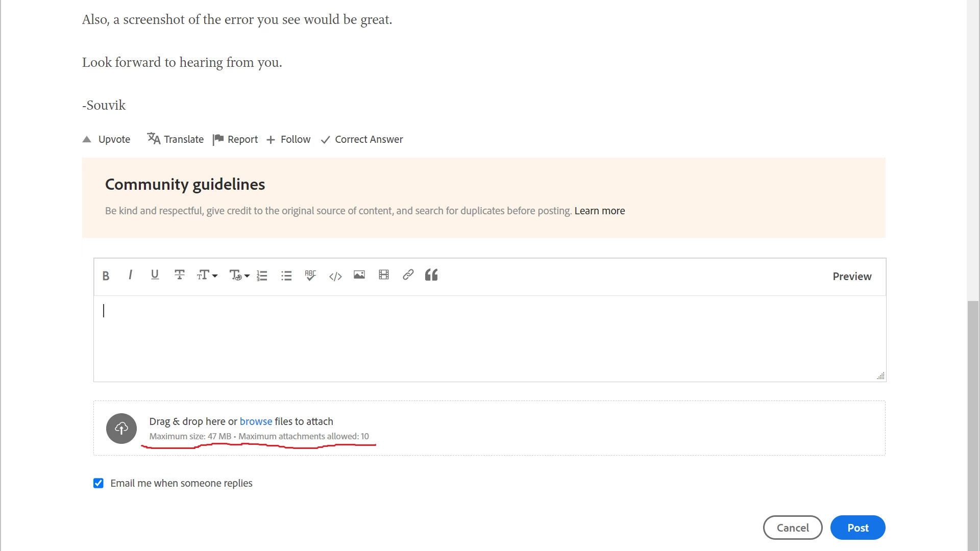Open the text color dropdown
This screenshot has width=980, height=551.
(239, 275)
